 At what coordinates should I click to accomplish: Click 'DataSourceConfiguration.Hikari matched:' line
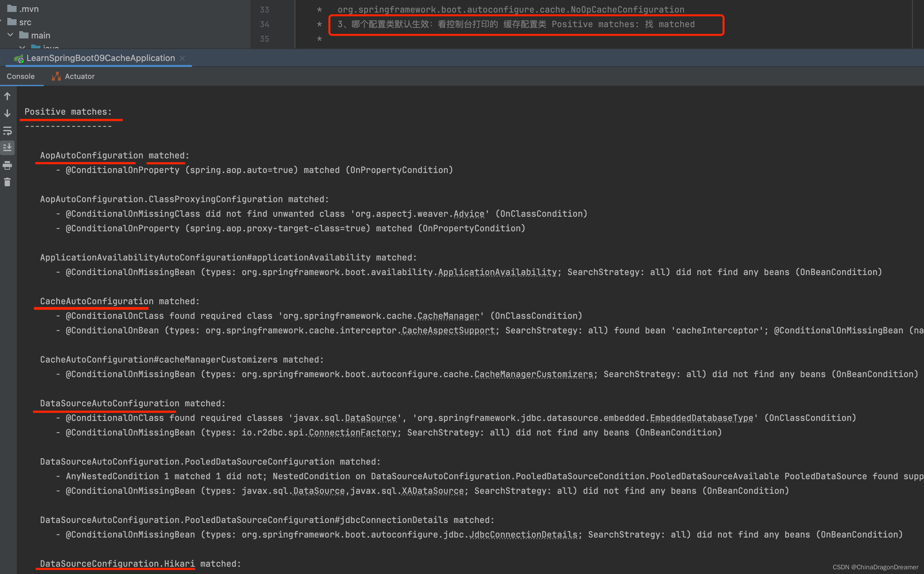tap(141, 564)
